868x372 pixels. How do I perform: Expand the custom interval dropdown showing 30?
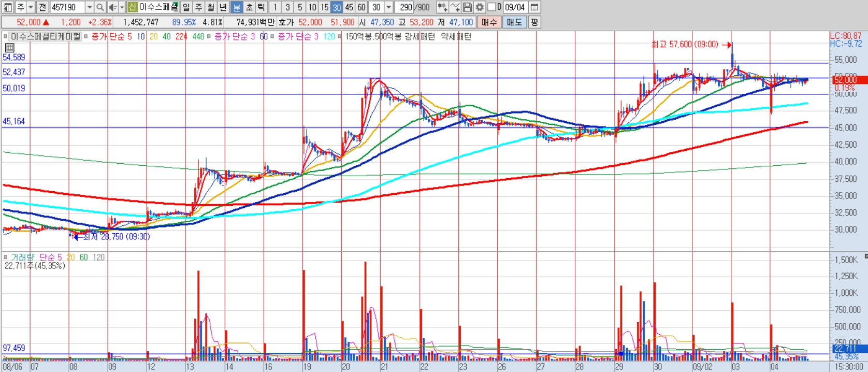[x=388, y=7]
